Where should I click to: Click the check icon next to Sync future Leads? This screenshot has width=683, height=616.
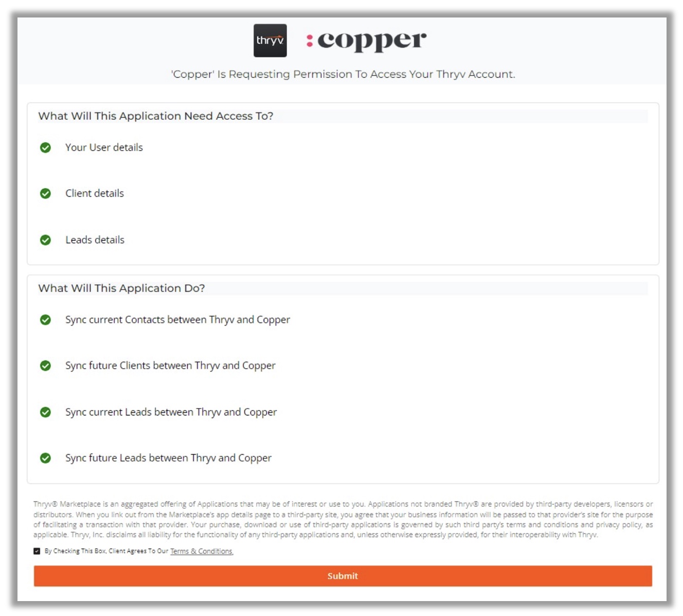click(45, 458)
